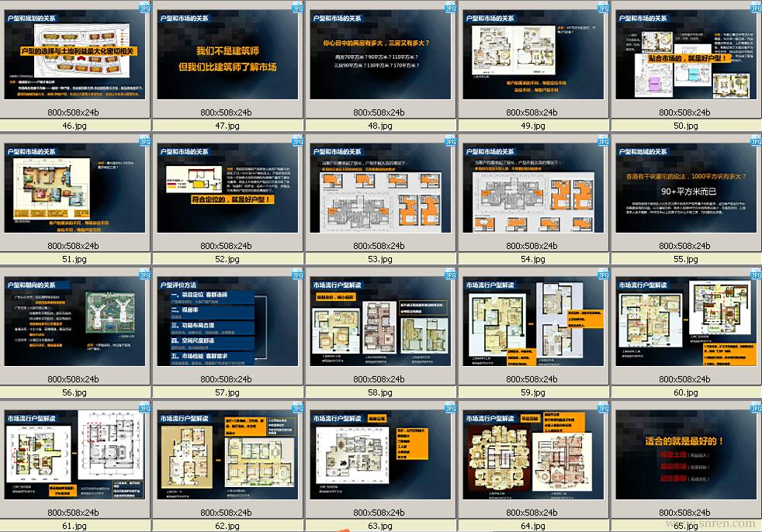Click the file name label "46.jpg"
Image resolution: width=762 pixels, height=532 pixels.
[x=74, y=126]
